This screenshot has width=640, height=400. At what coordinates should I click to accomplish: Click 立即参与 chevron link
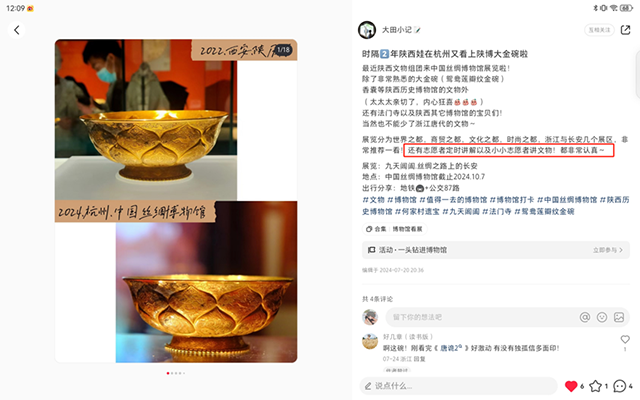[608, 250]
